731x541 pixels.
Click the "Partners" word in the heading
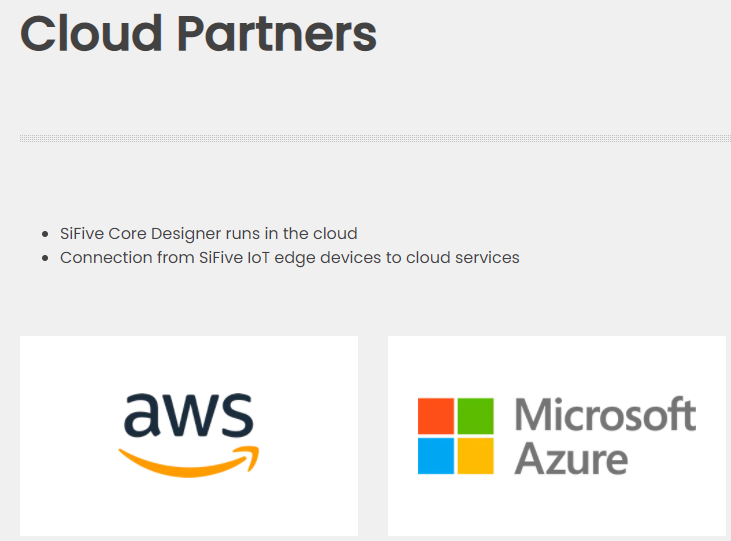pyautogui.click(x=276, y=35)
